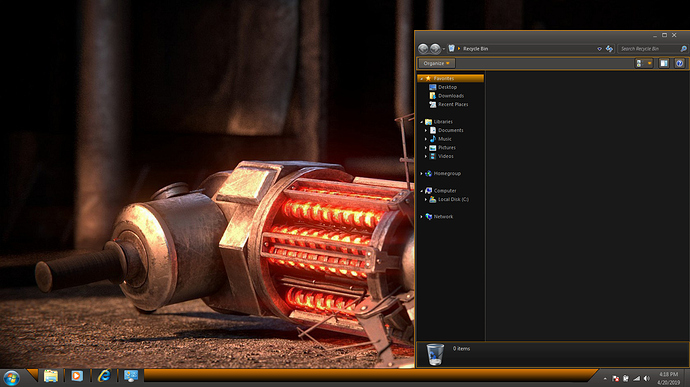Click the 0 items status text
Screen dimensions: 690x387
(461, 349)
